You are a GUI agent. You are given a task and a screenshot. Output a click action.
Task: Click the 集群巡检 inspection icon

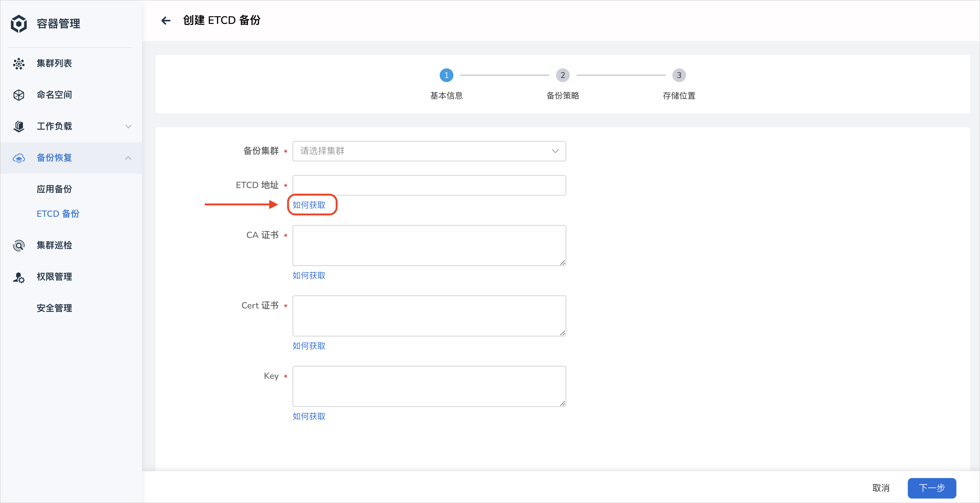[18, 246]
